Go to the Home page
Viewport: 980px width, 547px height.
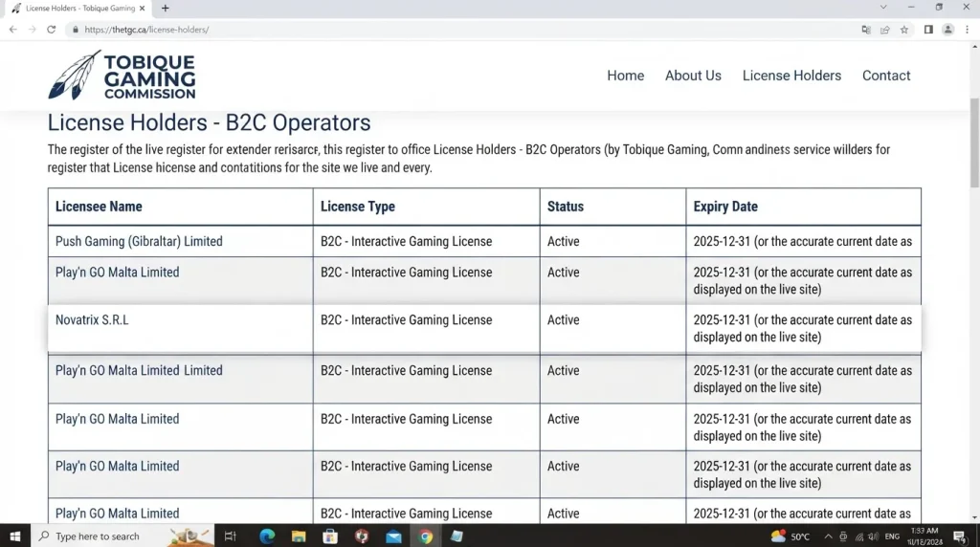coord(625,76)
